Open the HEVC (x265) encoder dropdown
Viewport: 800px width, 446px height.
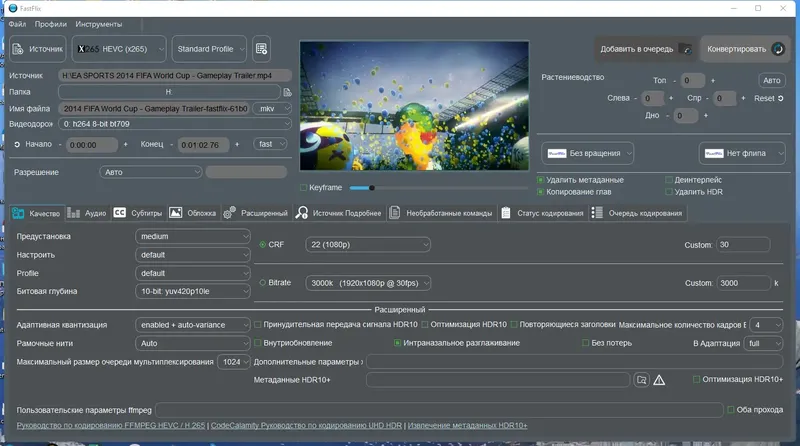point(119,48)
